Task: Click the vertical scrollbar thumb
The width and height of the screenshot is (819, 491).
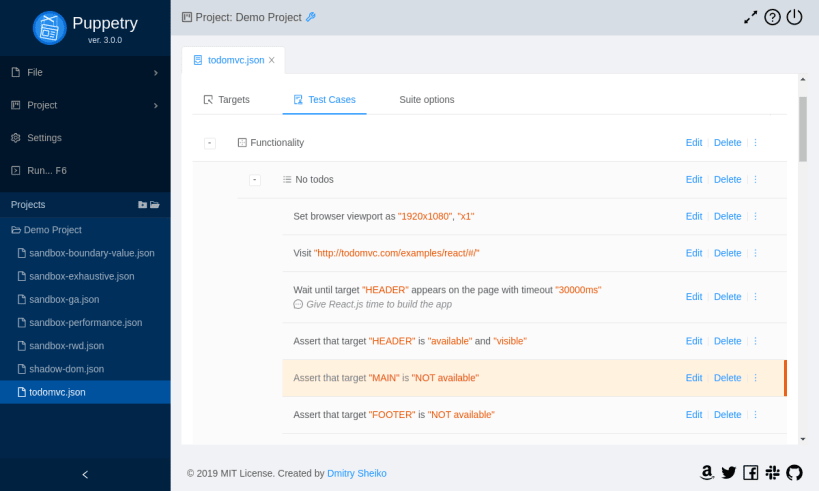Action: click(x=803, y=129)
